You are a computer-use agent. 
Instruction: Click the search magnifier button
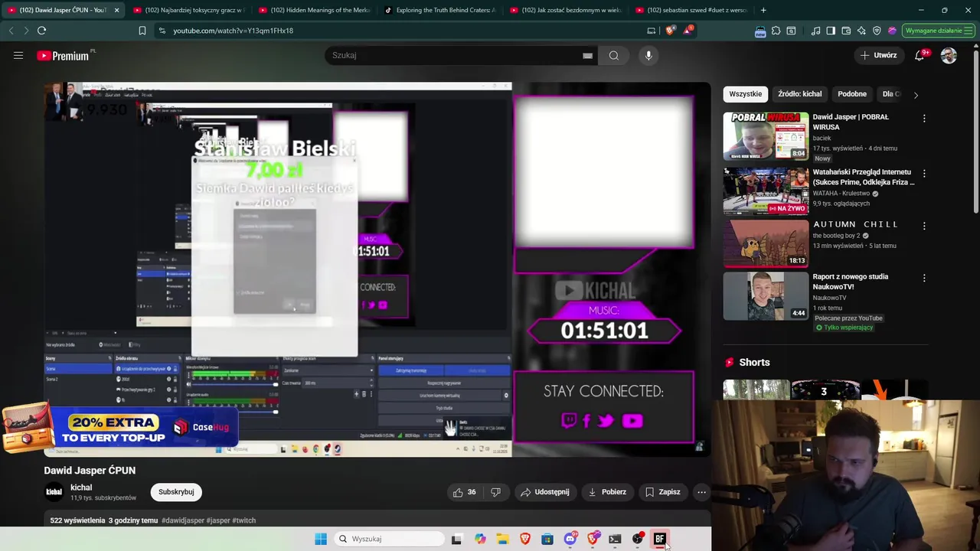tap(613, 55)
